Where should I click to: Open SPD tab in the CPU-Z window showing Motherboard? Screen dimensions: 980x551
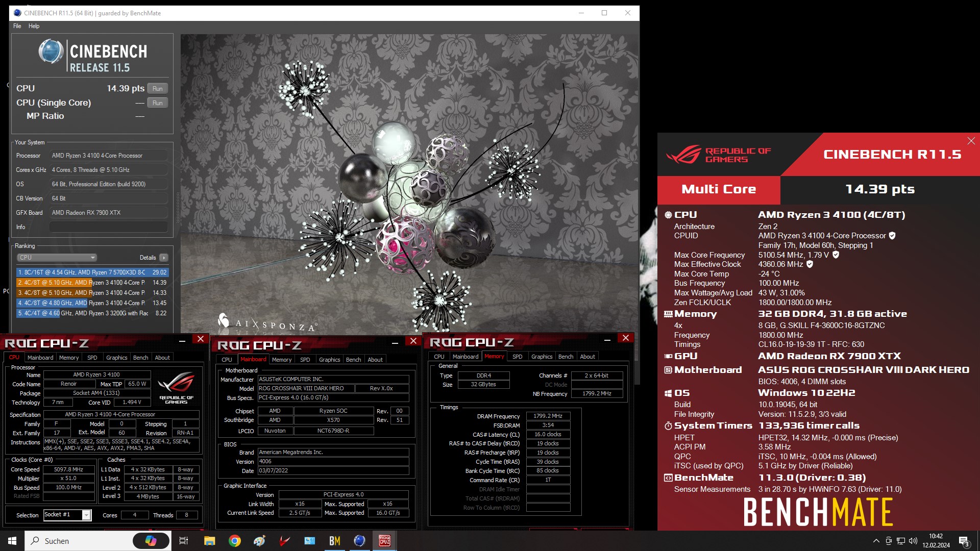[305, 360]
